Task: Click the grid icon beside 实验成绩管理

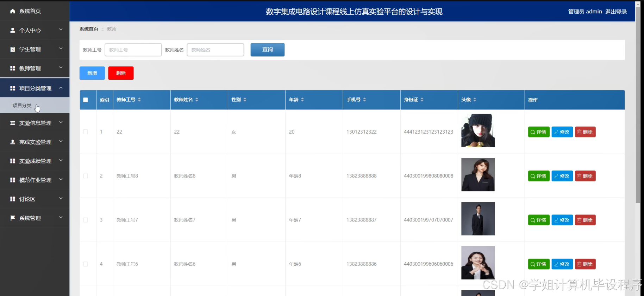Action: tap(13, 161)
